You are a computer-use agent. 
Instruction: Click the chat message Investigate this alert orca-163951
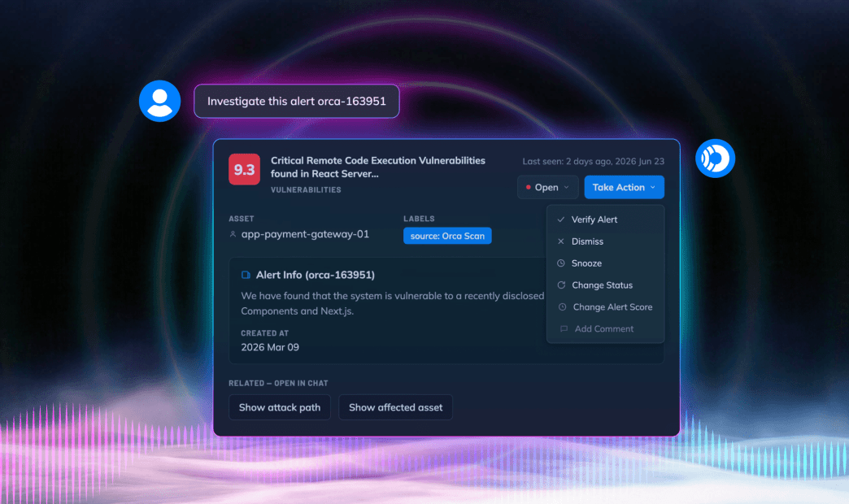(x=297, y=102)
